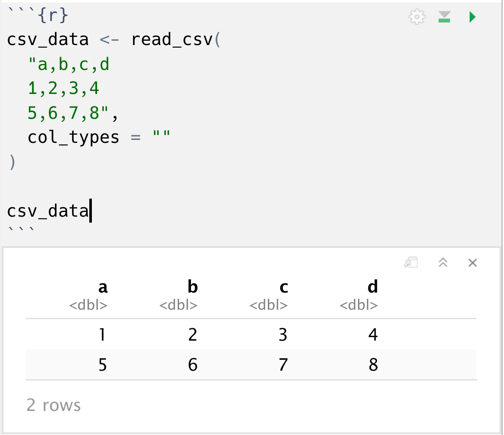This screenshot has height=435, width=504.
Task: Select column header a
Action: tap(103, 287)
